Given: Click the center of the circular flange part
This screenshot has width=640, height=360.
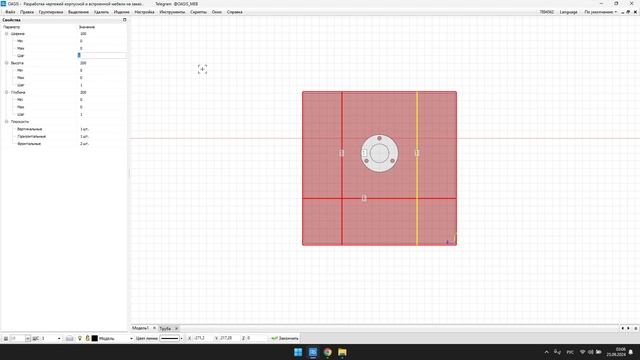Looking at the screenshot, I should tap(379, 153).
